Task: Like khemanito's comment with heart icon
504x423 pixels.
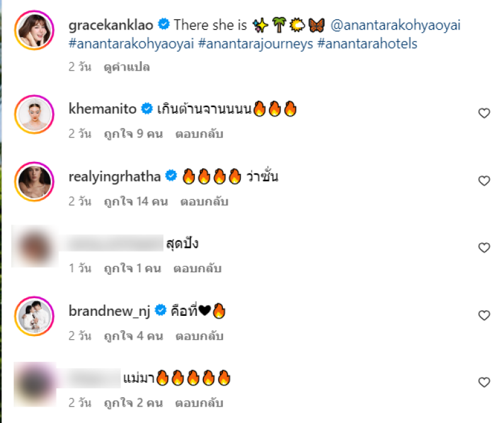Action: pyautogui.click(x=484, y=113)
